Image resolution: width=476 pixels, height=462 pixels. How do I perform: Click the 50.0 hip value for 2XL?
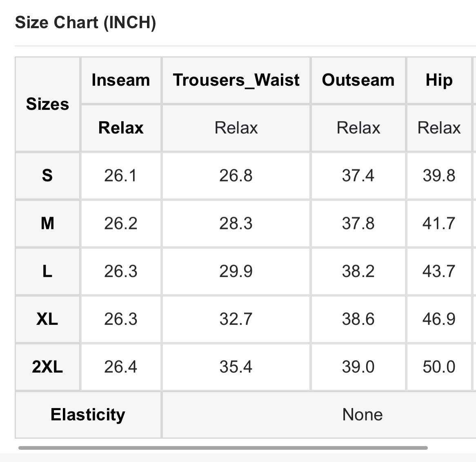439,366
